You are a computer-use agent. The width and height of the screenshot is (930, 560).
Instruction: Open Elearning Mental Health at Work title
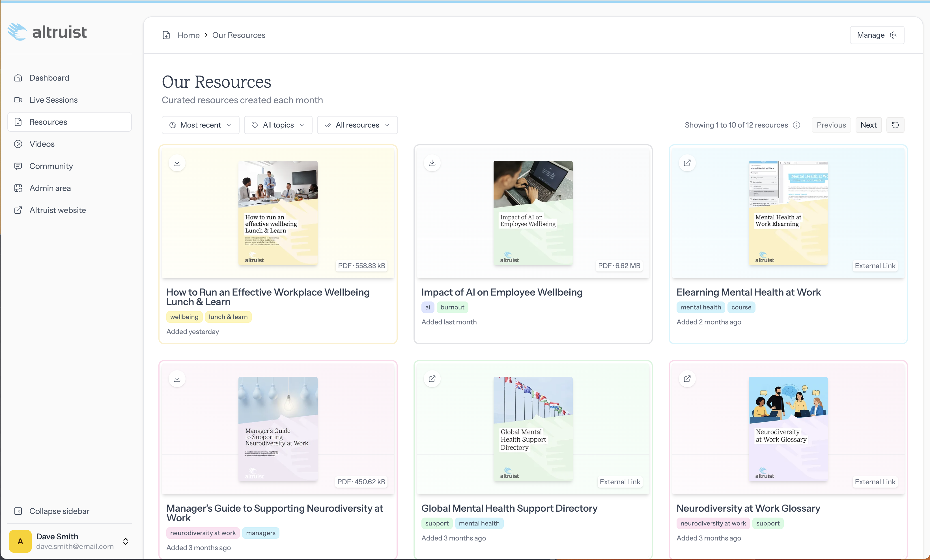coord(748,292)
